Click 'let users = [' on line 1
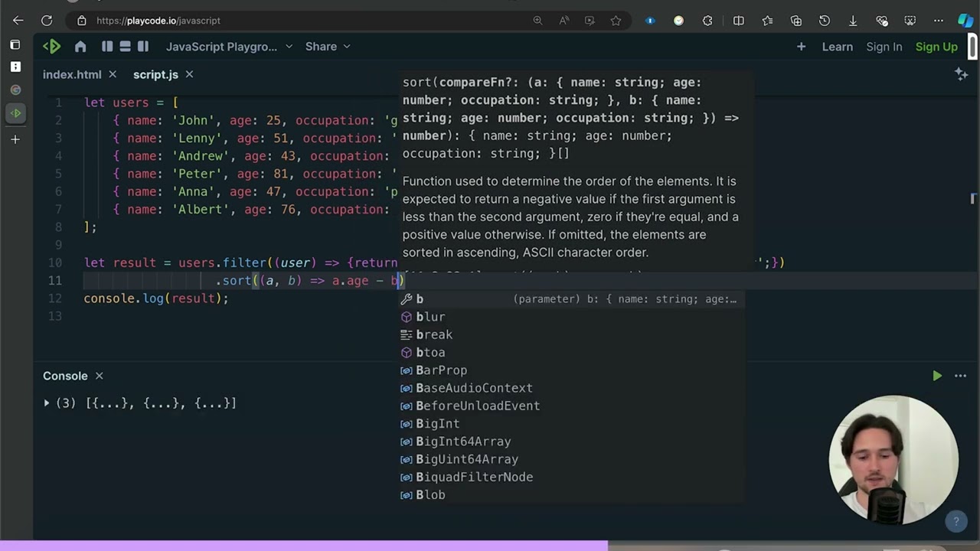 click(131, 103)
